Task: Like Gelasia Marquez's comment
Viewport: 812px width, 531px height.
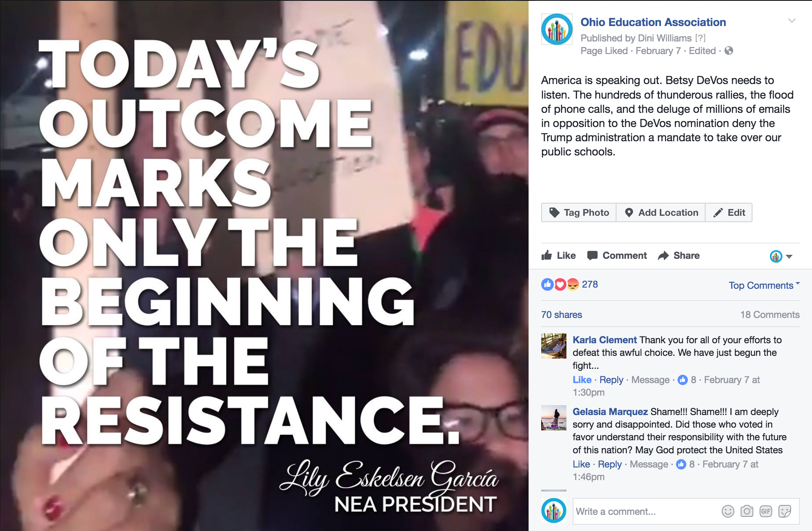Action: click(581, 464)
